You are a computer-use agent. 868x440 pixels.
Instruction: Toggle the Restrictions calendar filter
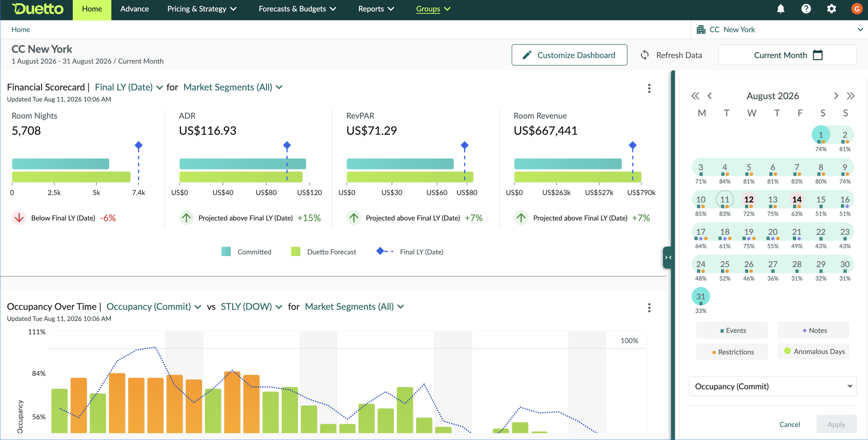tap(732, 352)
